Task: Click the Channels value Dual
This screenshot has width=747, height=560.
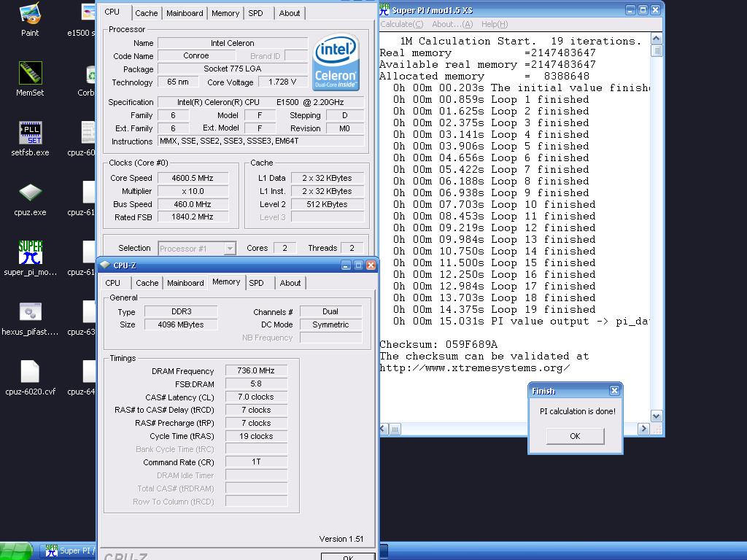Action: pyautogui.click(x=330, y=311)
